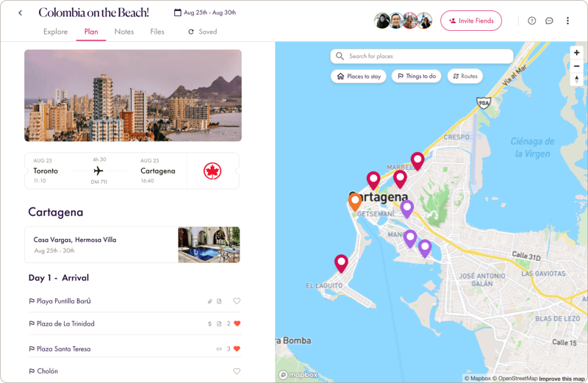Zoom in on the map

(577, 53)
